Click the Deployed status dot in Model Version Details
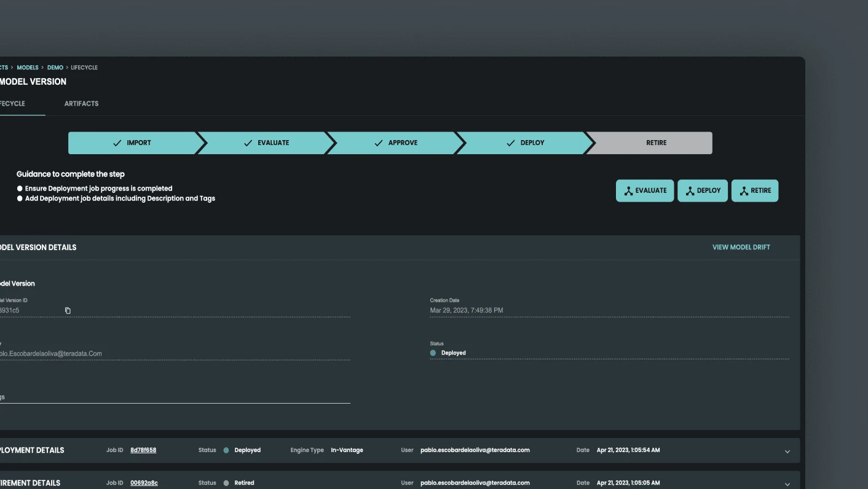 (433, 353)
